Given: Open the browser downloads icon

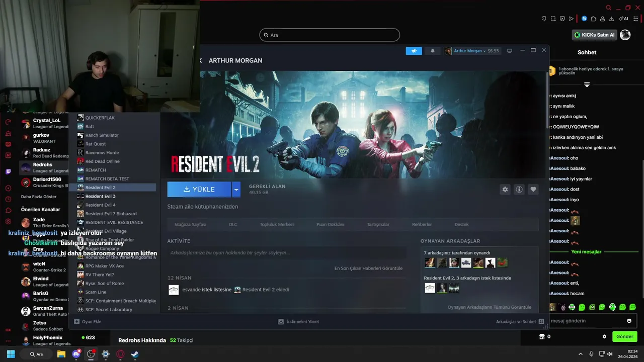Looking at the screenshot, I should coord(611,19).
